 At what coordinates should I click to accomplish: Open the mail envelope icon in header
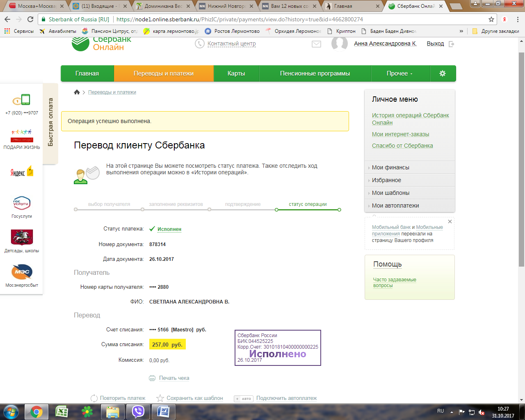(316, 44)
